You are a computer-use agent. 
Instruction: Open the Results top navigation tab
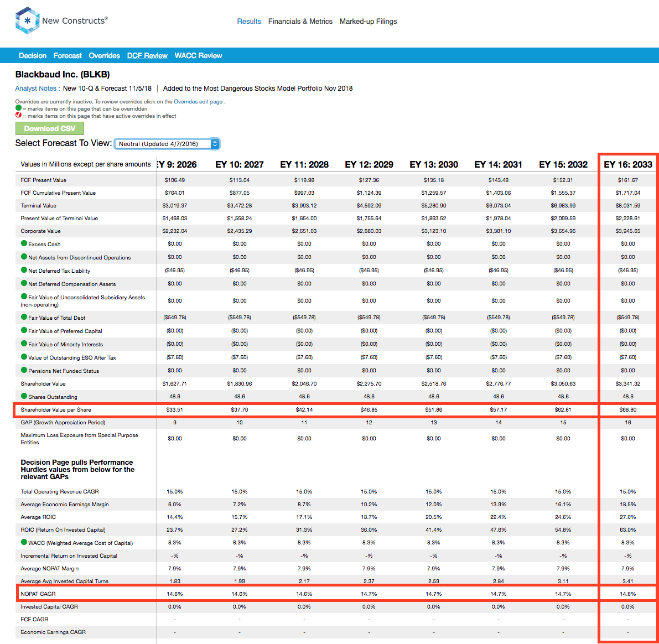(249, 22)
